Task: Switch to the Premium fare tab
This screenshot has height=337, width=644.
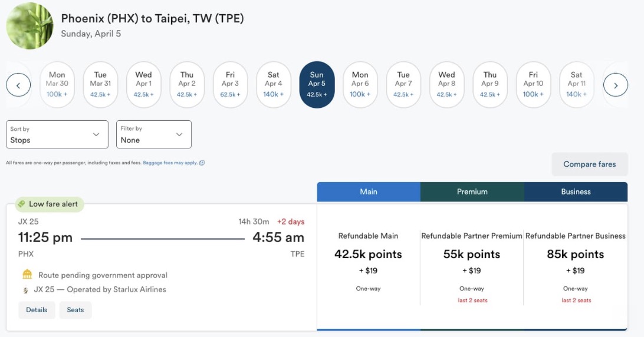Action: 472,191
